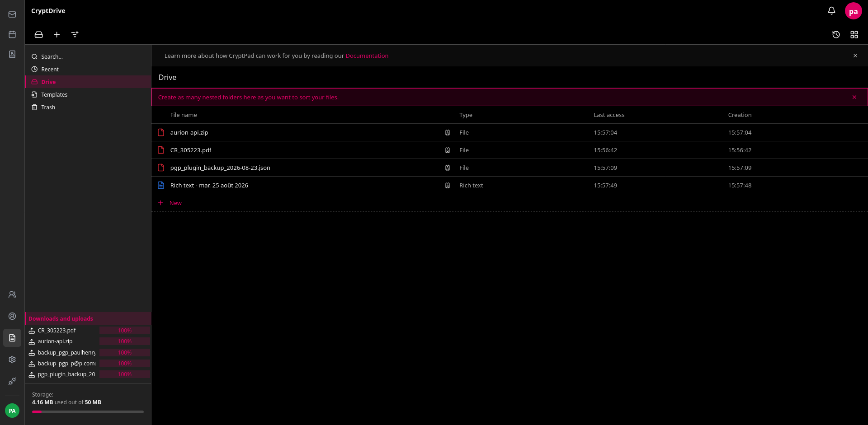Click the Drive folder heading
This screenshot has height=425, width=868.
[167, 77]
